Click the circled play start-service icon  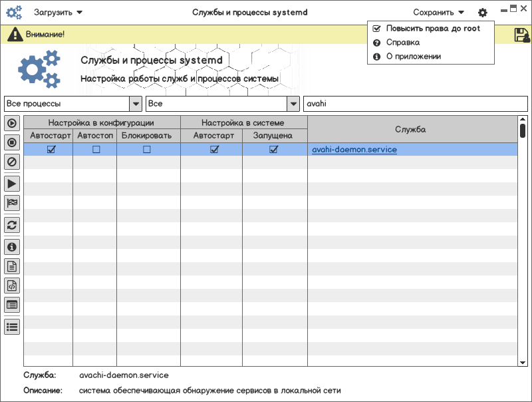12,123
